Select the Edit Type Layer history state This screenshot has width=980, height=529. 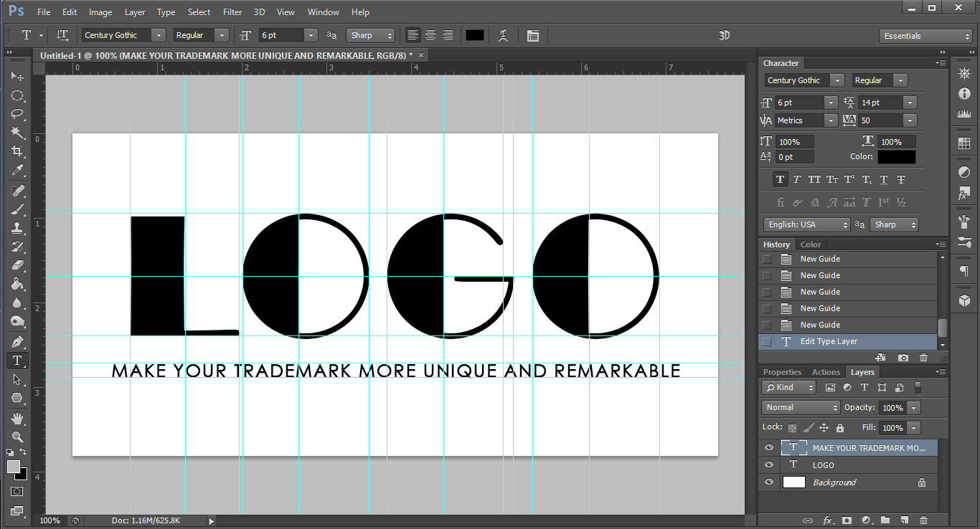(x=829, y=341)
